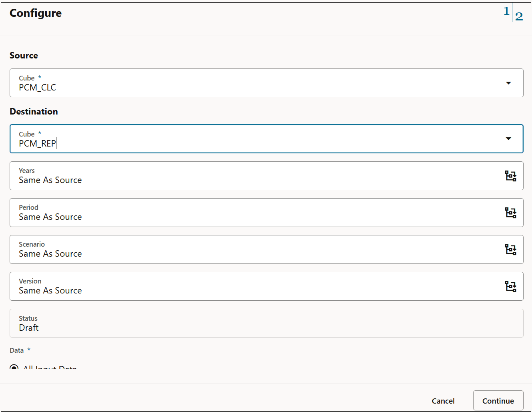
Task: Open the member selector for Scenario
Action: 511,249
